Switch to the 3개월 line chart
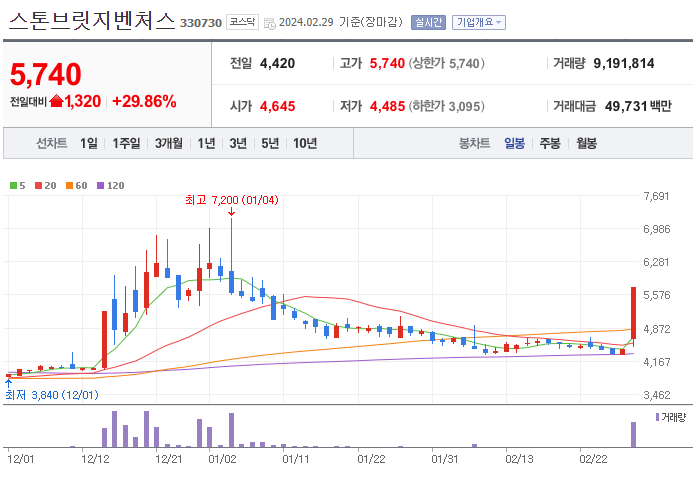The width and height of the screenshot is (693, 482). [x=168, y=143]
